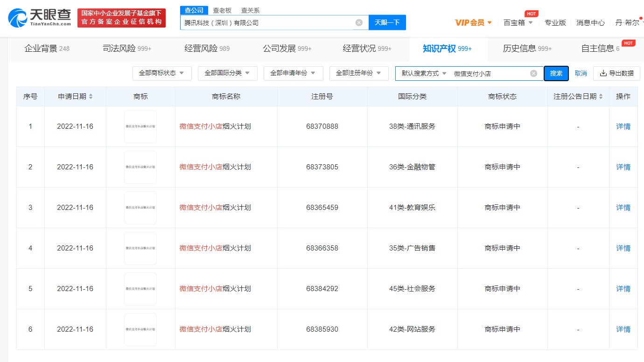Click the 导出数据 download icon

pyautogui.click(x=603, y=73)
